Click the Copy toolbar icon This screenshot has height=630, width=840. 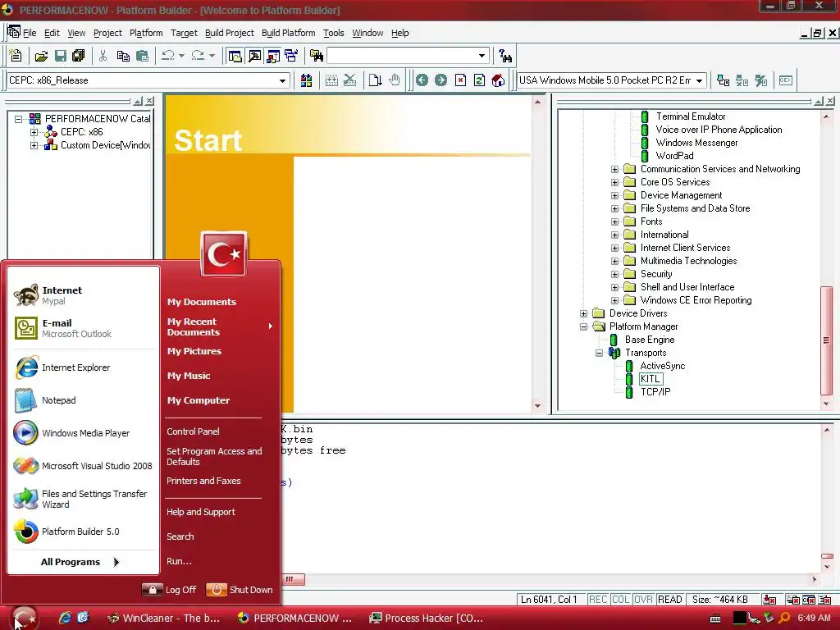coord(123,55)
